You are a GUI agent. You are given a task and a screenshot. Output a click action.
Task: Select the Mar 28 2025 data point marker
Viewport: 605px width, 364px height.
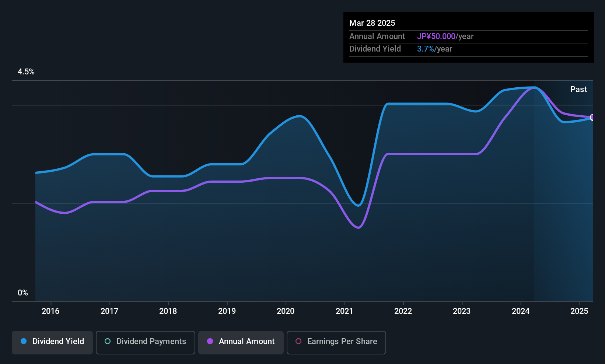coord(592,117)
